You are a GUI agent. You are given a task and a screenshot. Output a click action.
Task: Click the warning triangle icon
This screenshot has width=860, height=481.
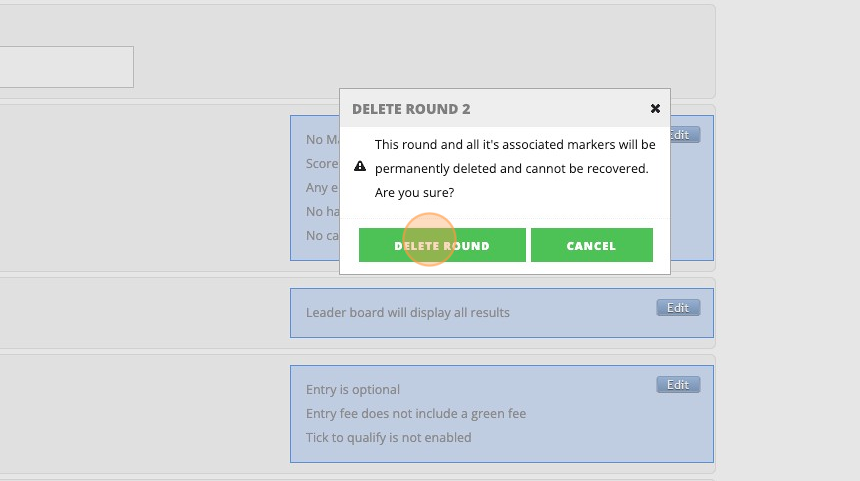click(360, 167)
